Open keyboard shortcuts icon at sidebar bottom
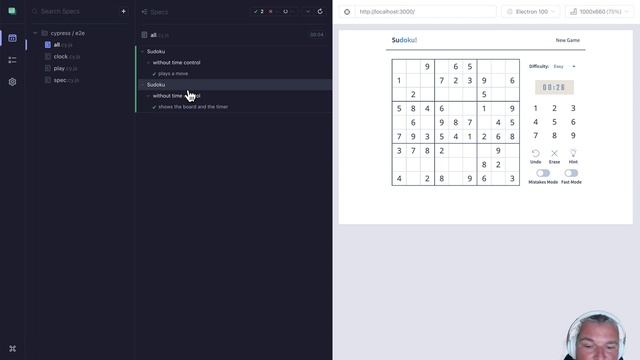640x360 pixels. 12,349
